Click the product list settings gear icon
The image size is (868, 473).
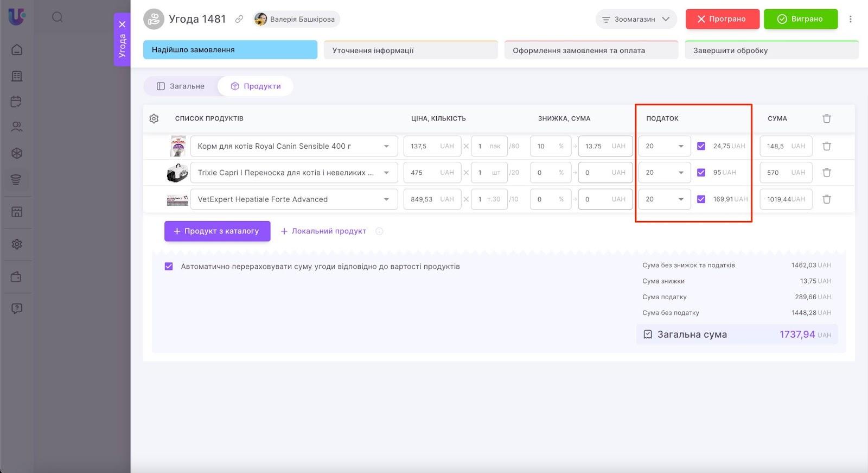(x=154, y=118)
